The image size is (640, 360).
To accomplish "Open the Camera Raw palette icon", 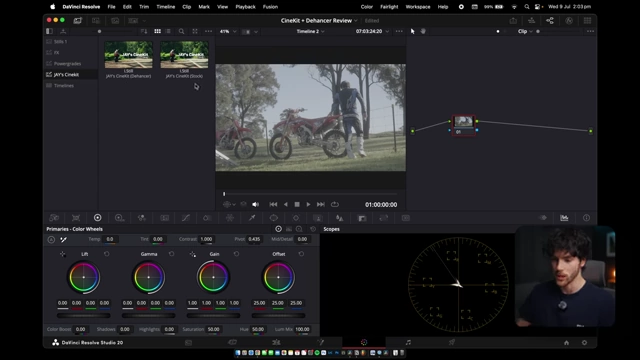I will click(54, 218).
